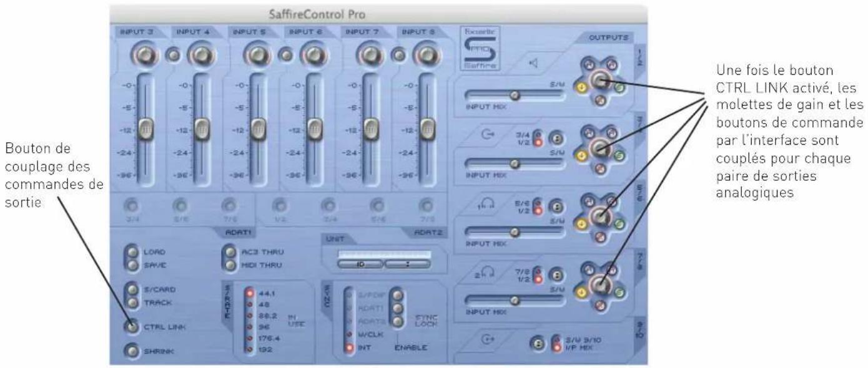The width and height of the screenshot is (868, 368).
Task: Click the green button on outputs 5/6
Action: click(x=619, y=225)
